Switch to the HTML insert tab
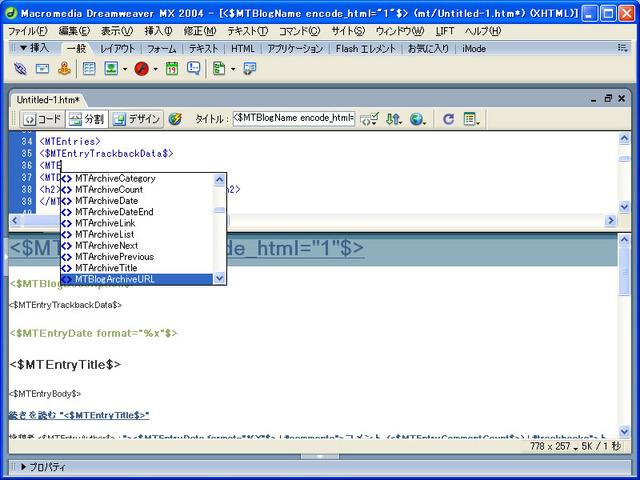The image size is (640, 480). (x=242, y=49)
